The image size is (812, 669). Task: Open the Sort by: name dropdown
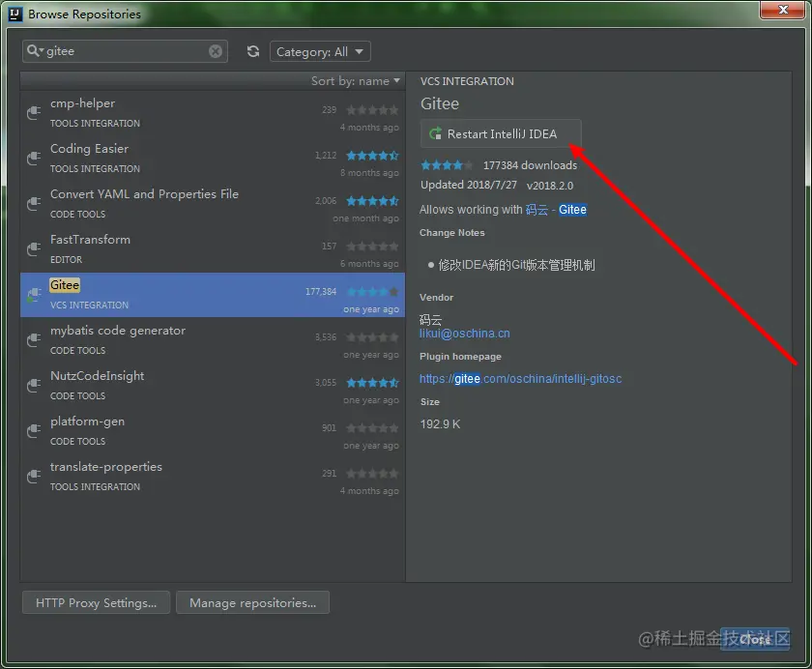tap(356, 81)
